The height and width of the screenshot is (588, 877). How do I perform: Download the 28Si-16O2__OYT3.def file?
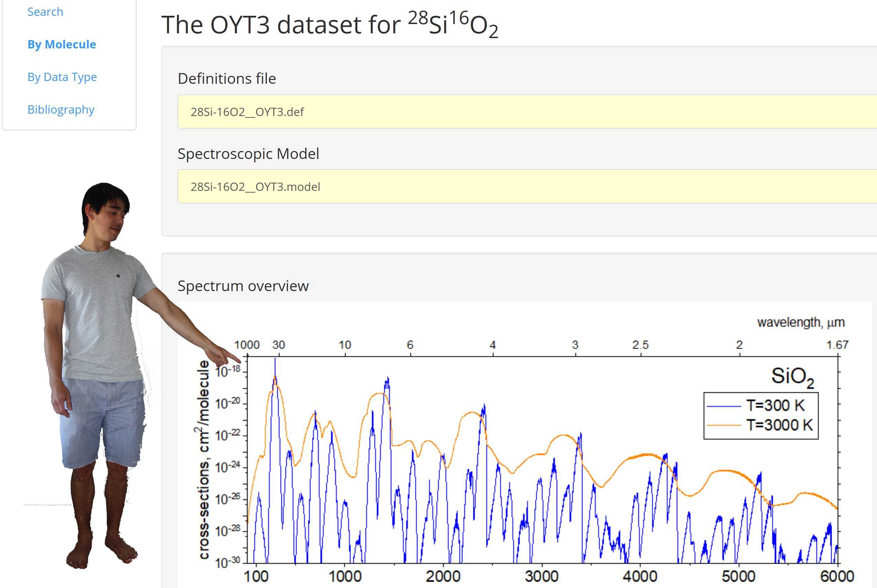pyautogui.click(x=247, y=112)
